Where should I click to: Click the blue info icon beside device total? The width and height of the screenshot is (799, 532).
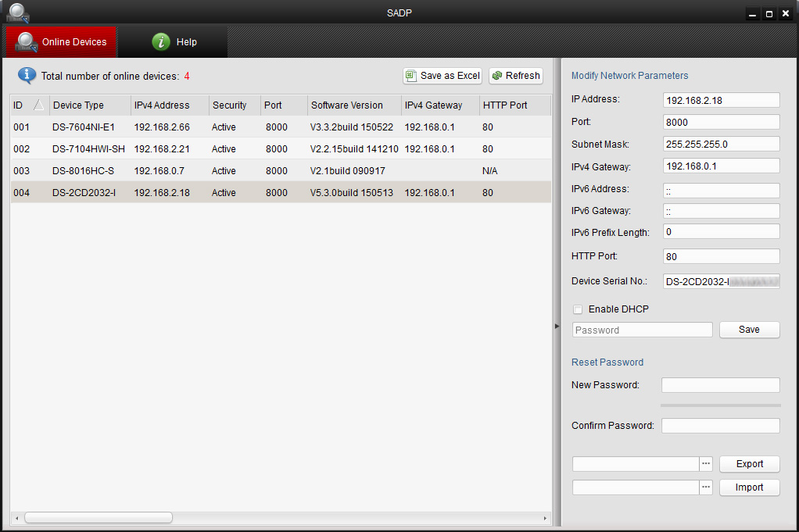coord(27,75)
